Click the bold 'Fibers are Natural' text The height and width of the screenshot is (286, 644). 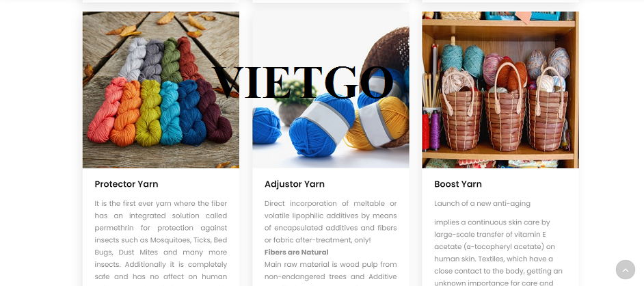296,252
